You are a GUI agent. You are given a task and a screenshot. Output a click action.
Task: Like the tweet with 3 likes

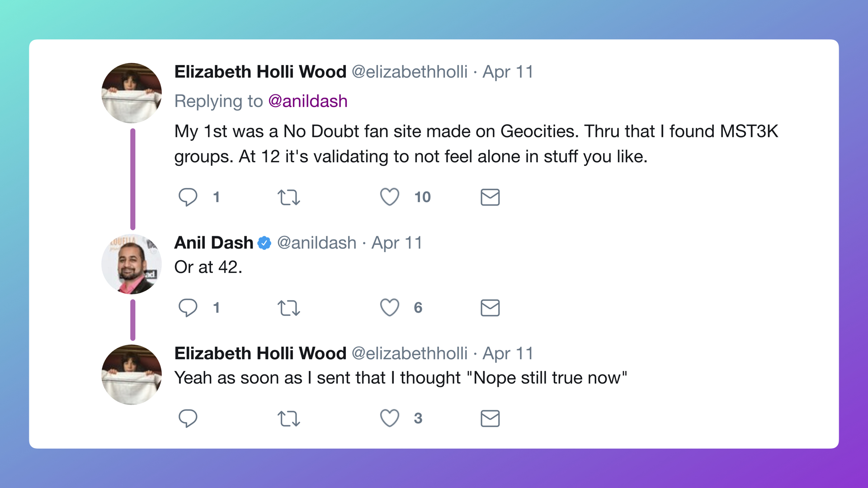tap(389, 418)
